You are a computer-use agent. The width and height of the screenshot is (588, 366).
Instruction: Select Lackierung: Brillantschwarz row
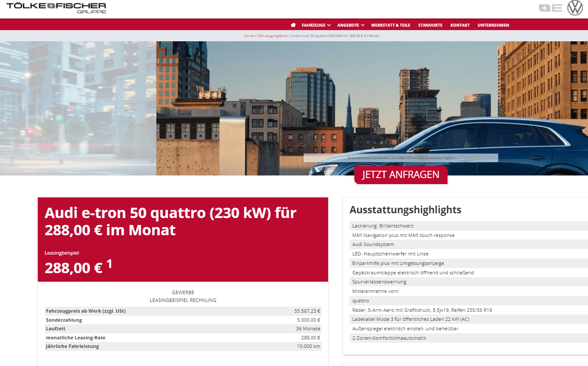coord(469,226)
